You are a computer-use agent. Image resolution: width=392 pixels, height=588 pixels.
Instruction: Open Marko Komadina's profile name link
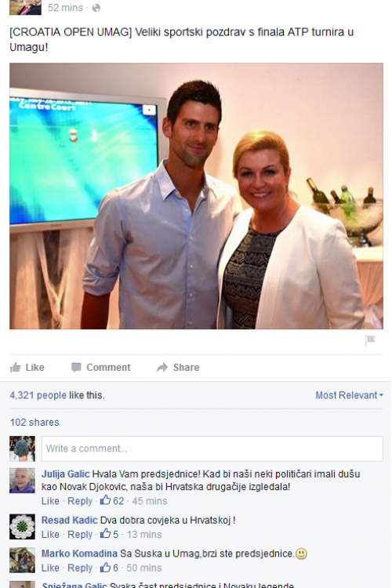point(79,554)
